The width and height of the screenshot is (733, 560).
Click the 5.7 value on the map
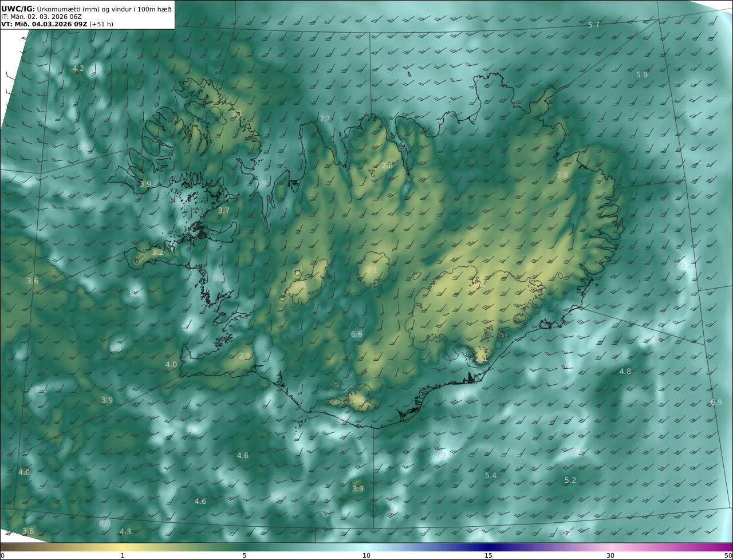coord(594,25)
